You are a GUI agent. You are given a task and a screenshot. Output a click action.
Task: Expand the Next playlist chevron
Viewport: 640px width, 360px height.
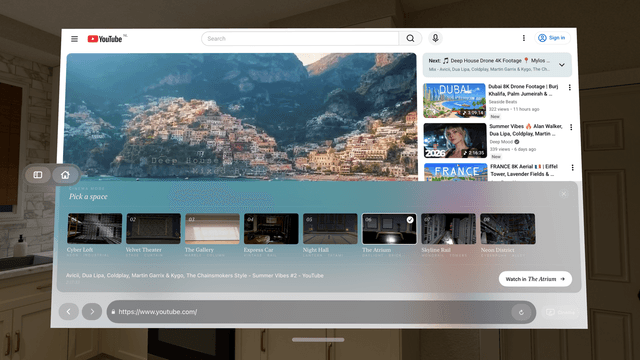tap(562, 65)
